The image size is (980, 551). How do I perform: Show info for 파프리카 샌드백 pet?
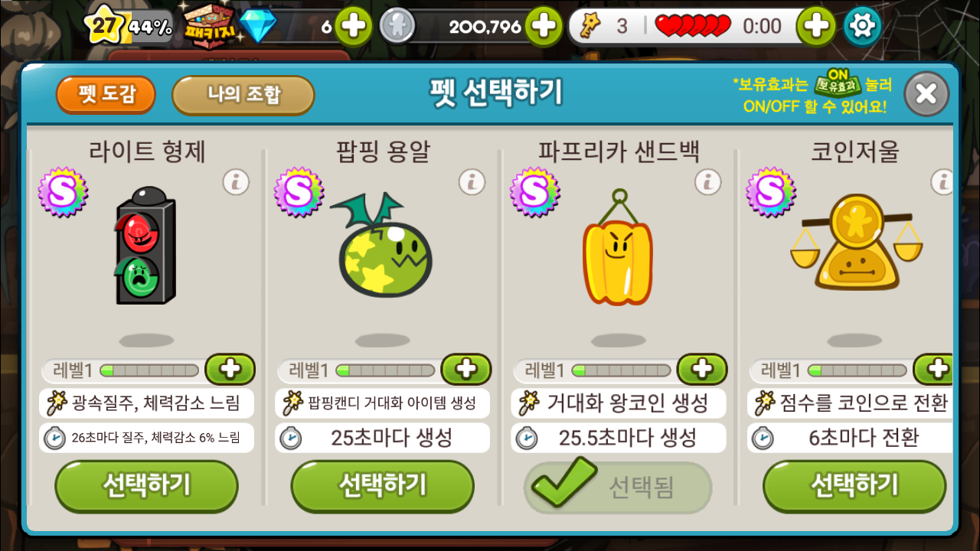click(708, 182)
